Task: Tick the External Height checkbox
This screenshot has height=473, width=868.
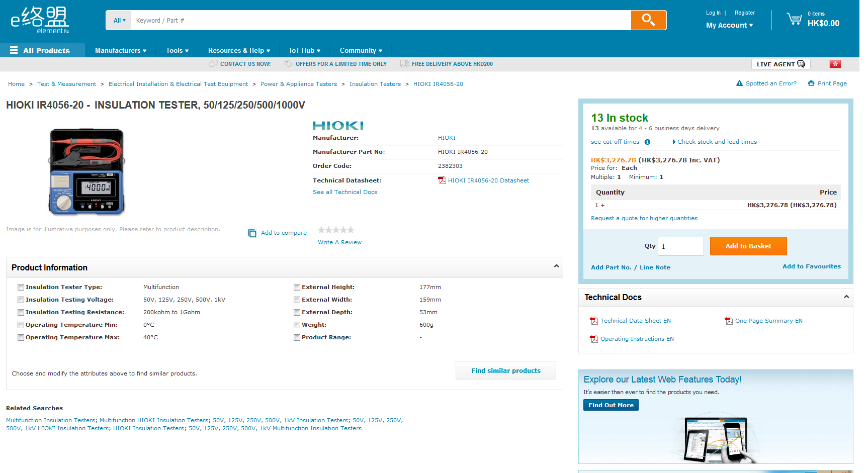Action: coord(297,288)
